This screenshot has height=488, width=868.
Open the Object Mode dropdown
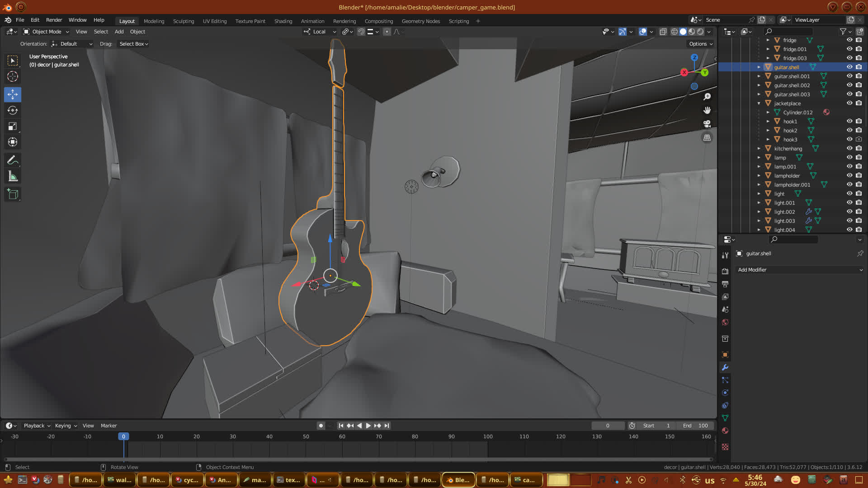pyautogui.click(x=46, y=32)
